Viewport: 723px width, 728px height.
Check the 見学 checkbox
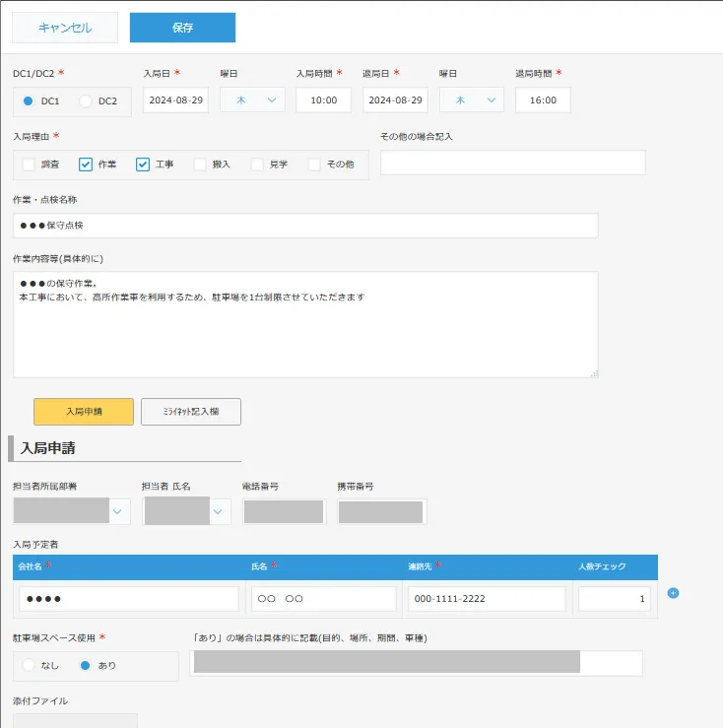coord(257,165)
